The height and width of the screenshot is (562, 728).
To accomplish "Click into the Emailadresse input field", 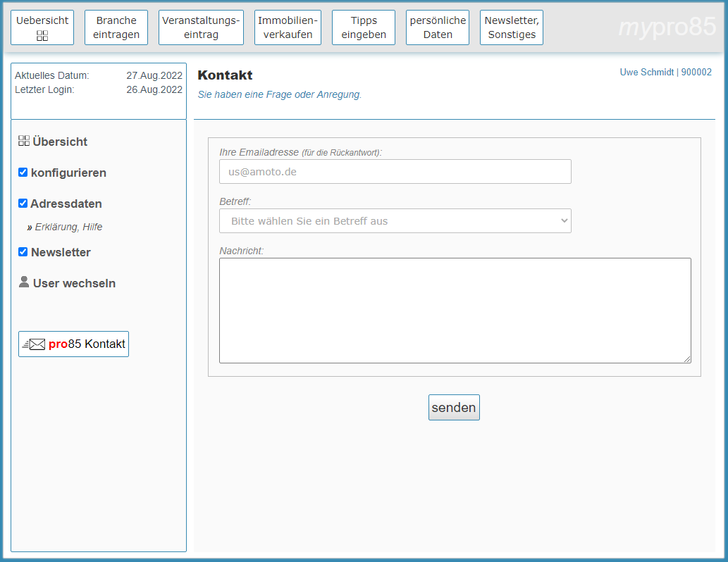I will (395, 172).
